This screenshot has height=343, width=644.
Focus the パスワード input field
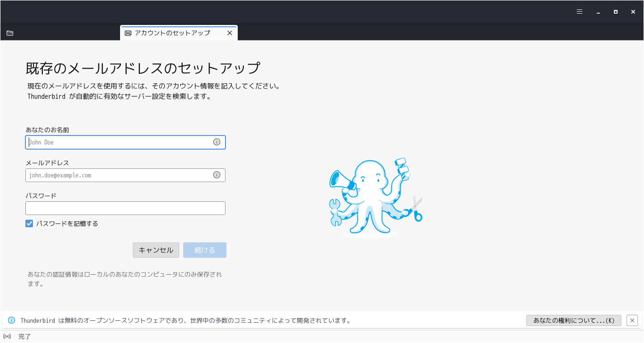coord(125,208)
